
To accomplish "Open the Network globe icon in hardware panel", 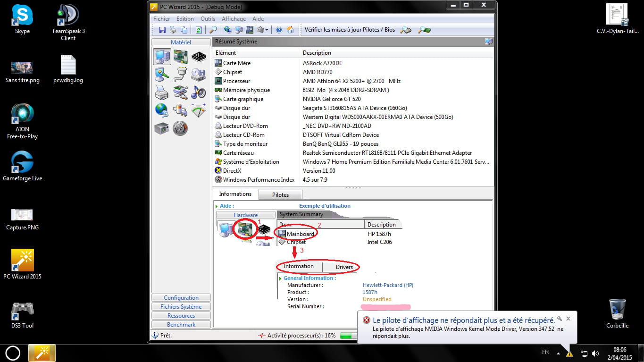I will (x=162, y=110).
